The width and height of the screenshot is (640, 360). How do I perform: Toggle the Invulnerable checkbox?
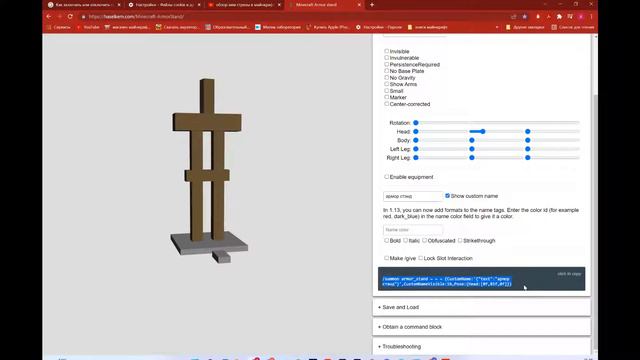[387, 58]
